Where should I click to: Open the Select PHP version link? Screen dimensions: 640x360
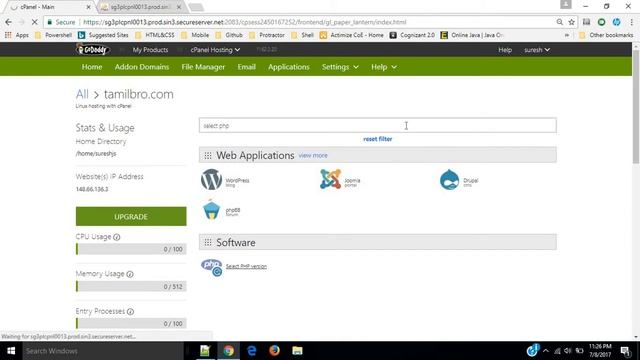pyautogui.click(x=246, y=267)
